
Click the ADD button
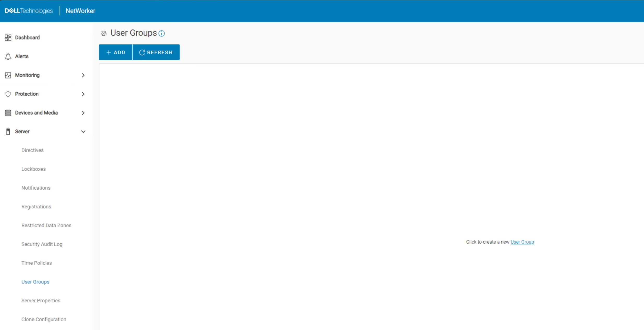[x=115, y=52]
